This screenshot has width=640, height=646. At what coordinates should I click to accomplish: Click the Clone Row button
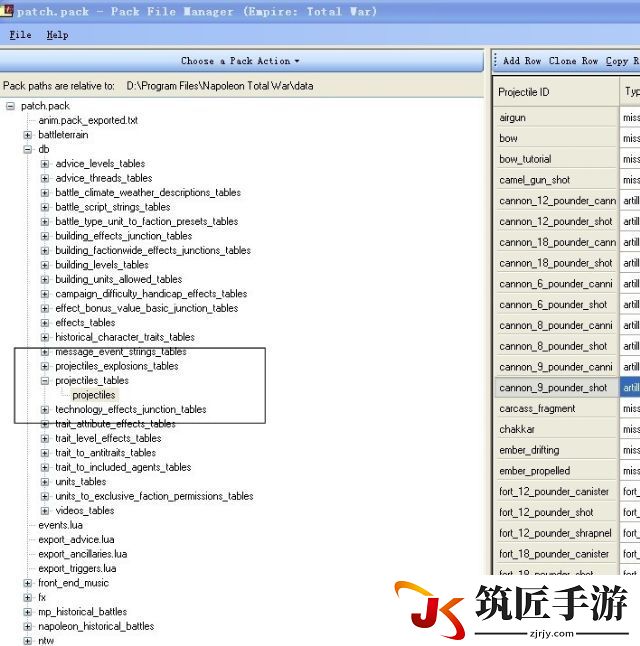click(x=573, y=61)
